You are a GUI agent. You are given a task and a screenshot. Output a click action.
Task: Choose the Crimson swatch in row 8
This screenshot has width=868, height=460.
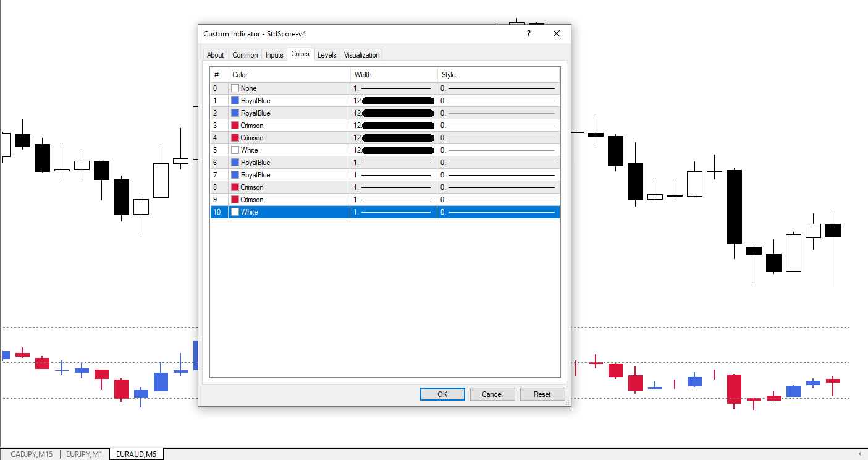pos(235,187)
